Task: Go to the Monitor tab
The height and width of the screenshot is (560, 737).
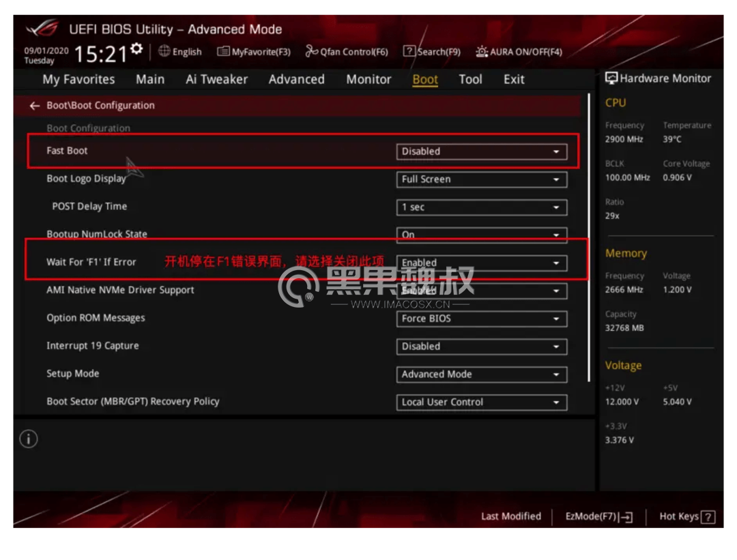Action: click(369, 79)
